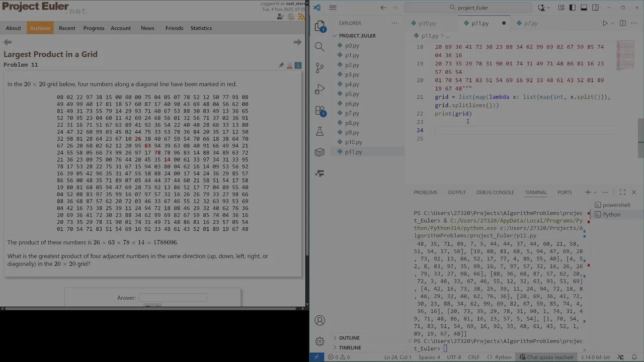Open the Explorer view in the activity bar
Viewport: 644px width, 362px height.
[x=319, y=26]
